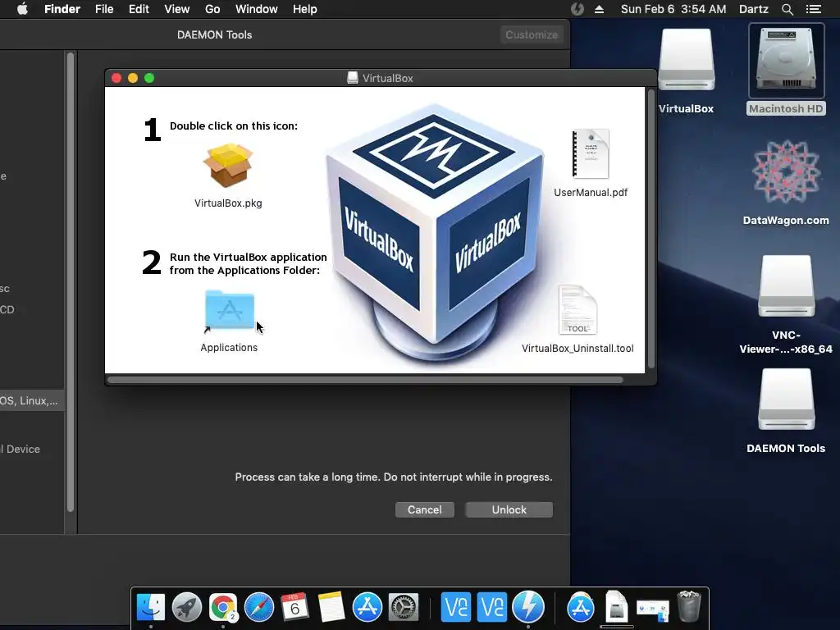Click the DAEMON Tools lightning menu bar icon

click(x=577, y=9)
